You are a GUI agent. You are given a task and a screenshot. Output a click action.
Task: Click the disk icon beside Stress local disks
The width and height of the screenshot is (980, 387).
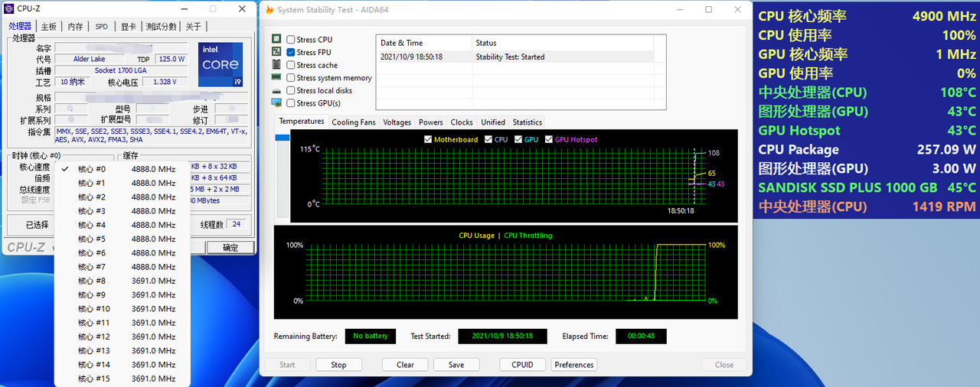coord(276,90)
